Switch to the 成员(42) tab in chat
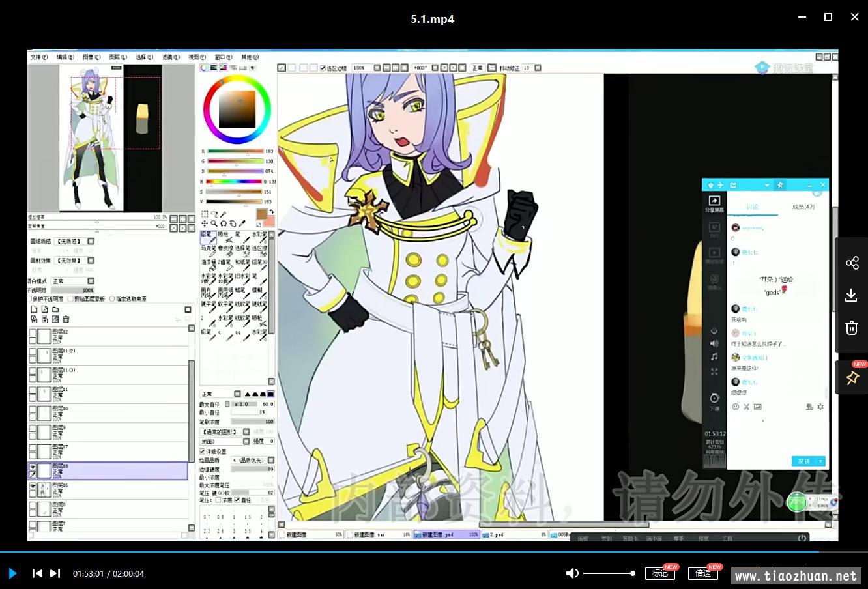Screen dimensions: 868x589 803,207
